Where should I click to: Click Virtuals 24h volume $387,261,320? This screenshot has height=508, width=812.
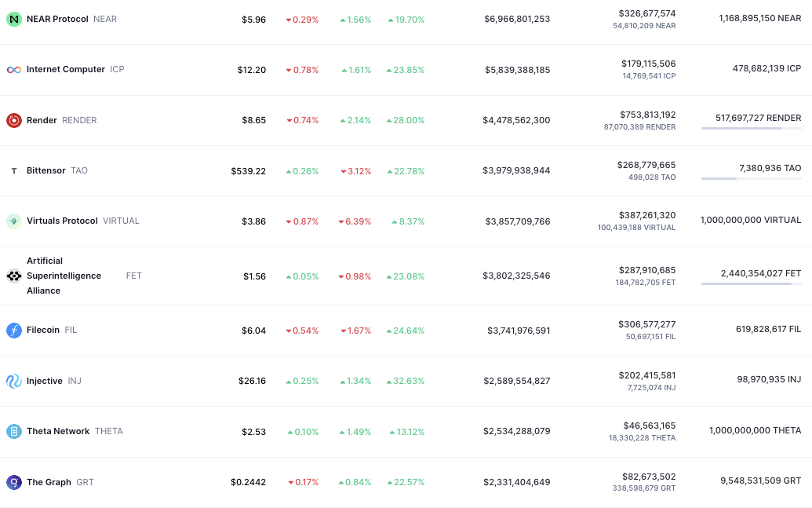(x=647, y=215)
